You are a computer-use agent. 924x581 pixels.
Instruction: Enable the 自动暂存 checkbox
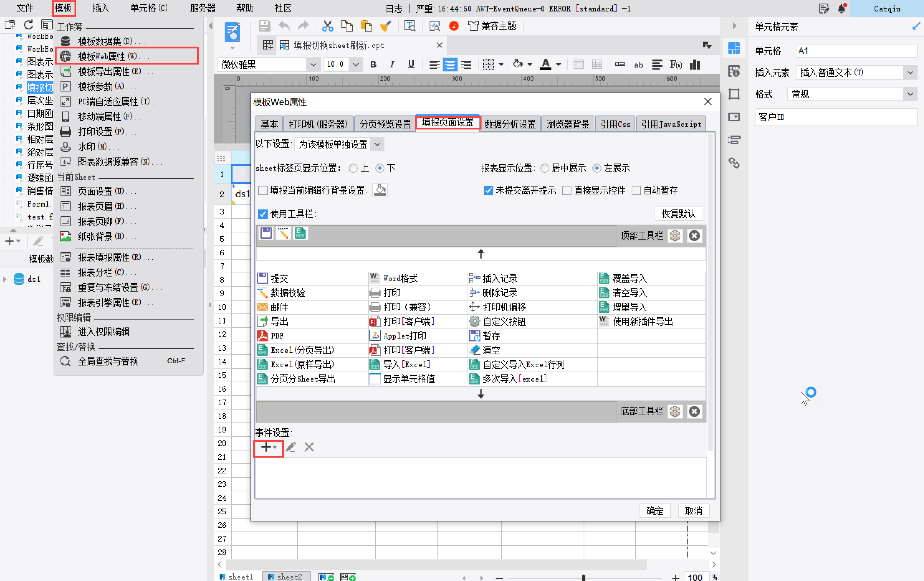[x=636, y=190]
